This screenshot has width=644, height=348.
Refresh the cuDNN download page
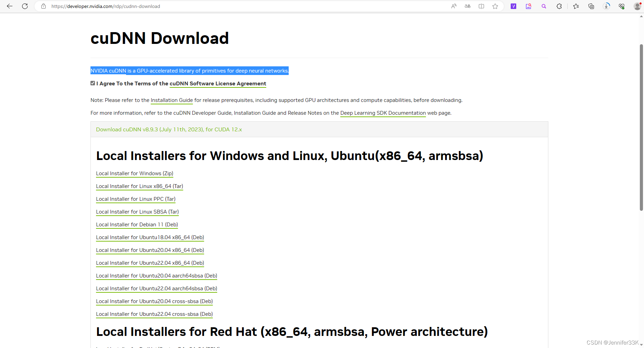pyautogui.click(x=25, y=6)
